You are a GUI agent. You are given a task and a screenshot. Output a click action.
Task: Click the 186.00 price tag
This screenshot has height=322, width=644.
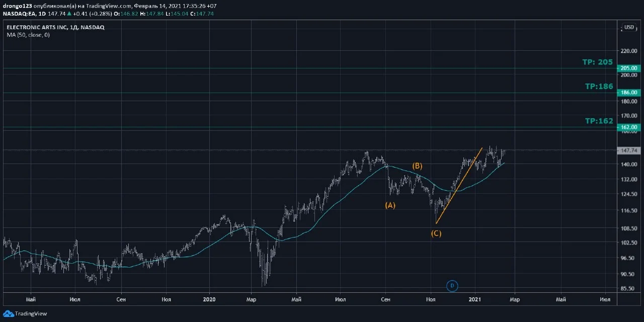coord(629,93)
